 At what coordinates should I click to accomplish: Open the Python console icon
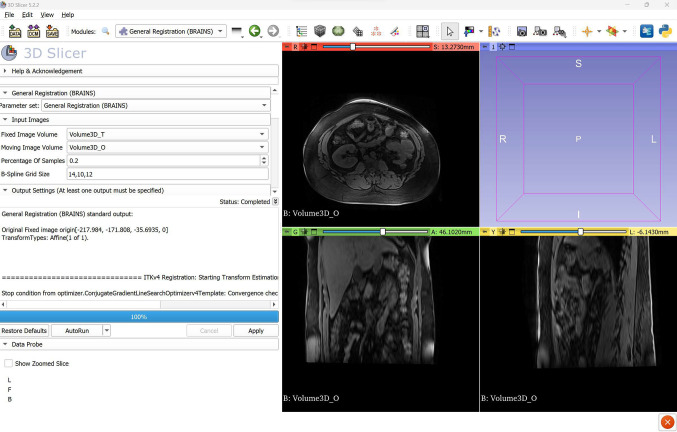tap(667, 32)
